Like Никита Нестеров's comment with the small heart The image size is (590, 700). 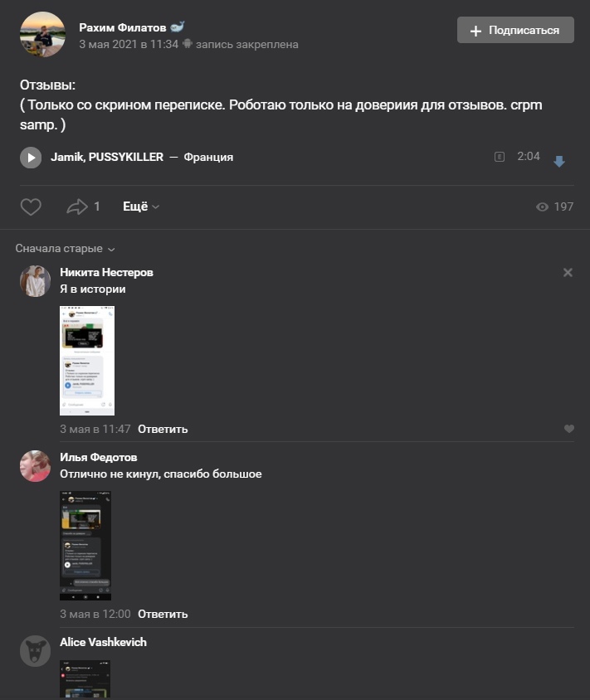coord(569,429)
